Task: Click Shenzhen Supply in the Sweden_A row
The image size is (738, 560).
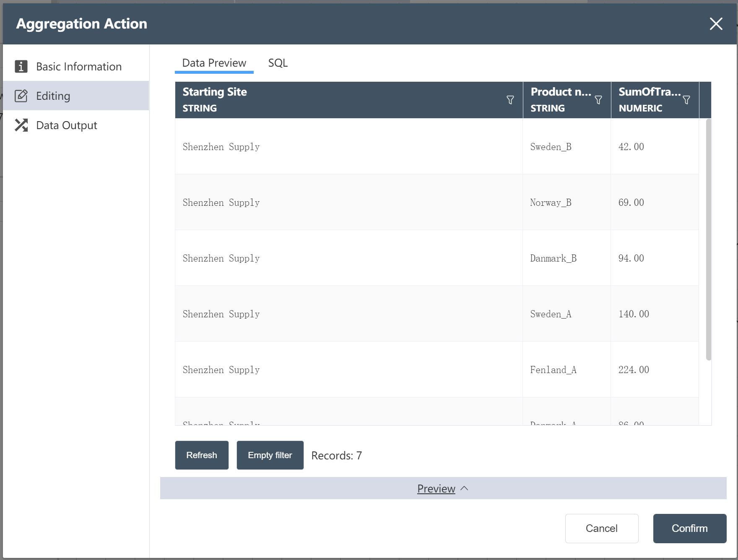Action: point(349,314)
